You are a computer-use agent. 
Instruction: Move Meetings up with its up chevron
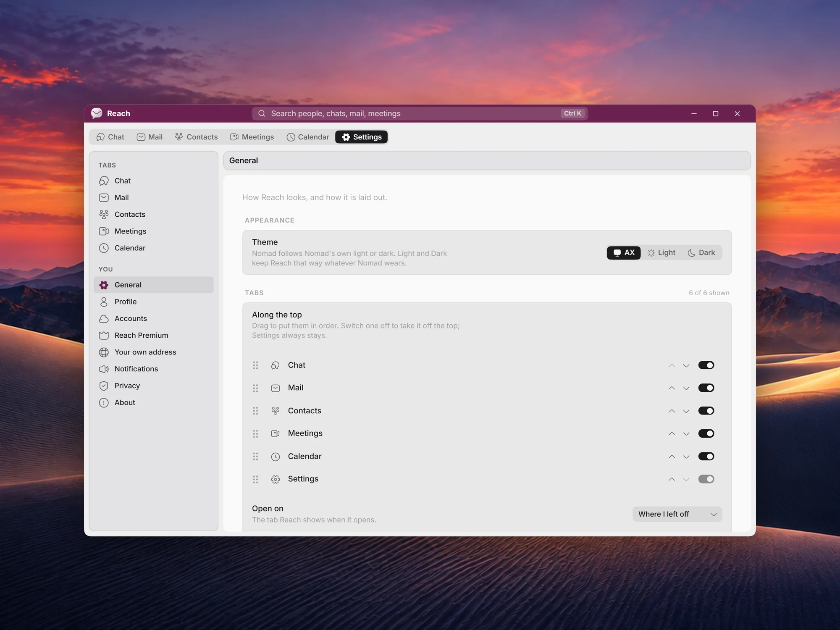(x=672, y=433)
